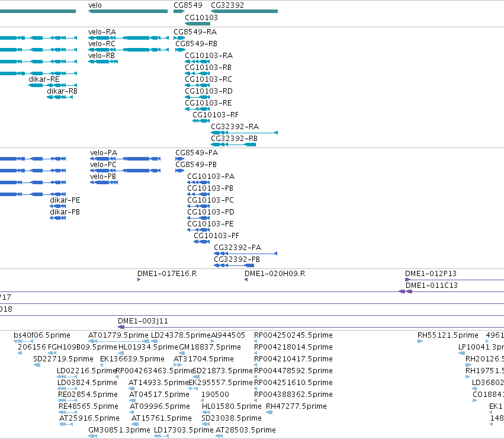This screenshot has height=439, width=504.
Task: Click the FGH109B09.5prime EST
Action: (52, 353)
